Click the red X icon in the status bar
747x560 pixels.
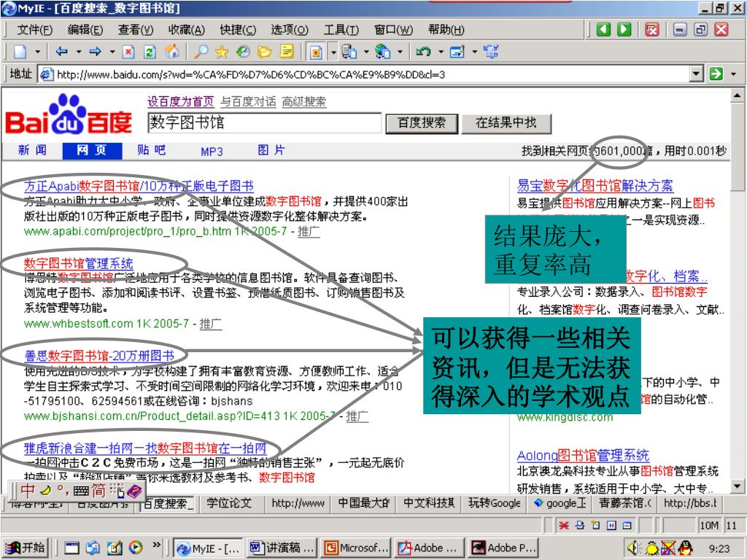pyautogui.click(x=564, y=525)
